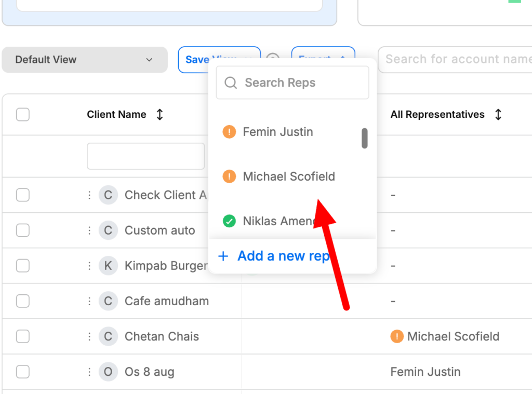Open the three-dot menu for Os 8 aug
The height and width of the screenshot is (394, 532).
(x=89, y=372)
